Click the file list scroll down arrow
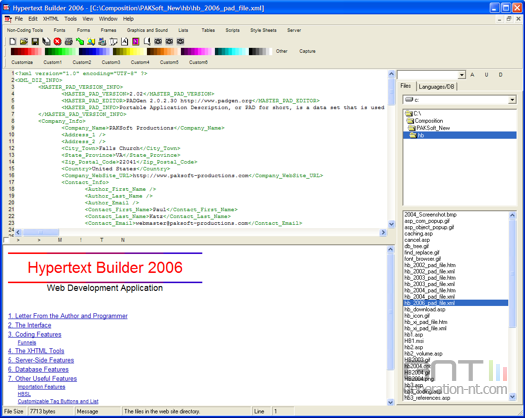This screenshot has height=418, width=525. 512,397
